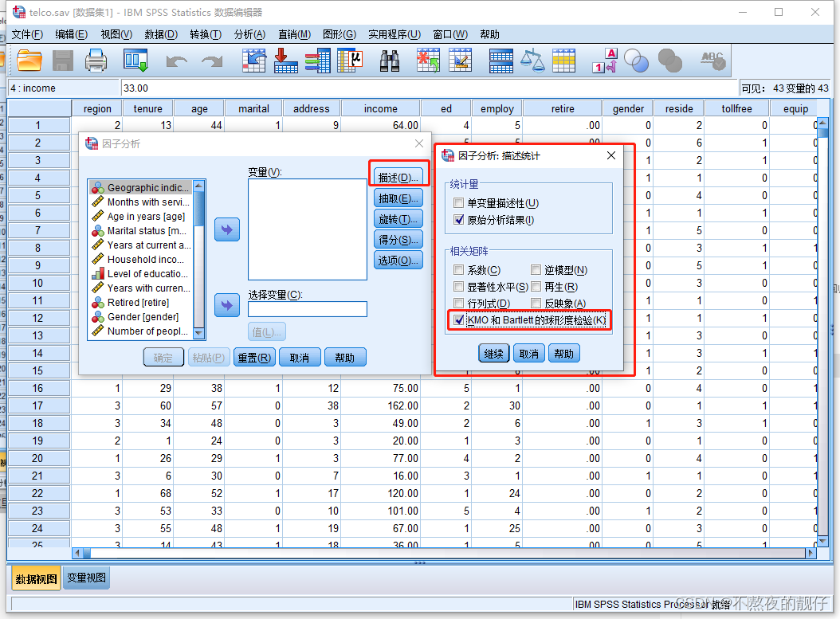Click the Run descriptive statistics icon
This screenshot has width=840, height=619.
pyautogui.click(x=351, y=61)
